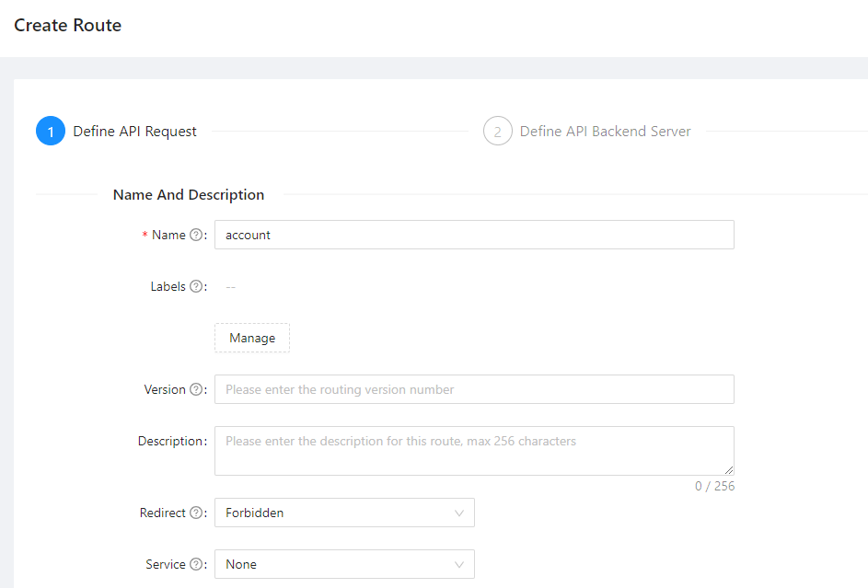This screenshot has width=868, height=588.
Task: Click the chevron arrow in Redirect select
Action: pos(459,513)
